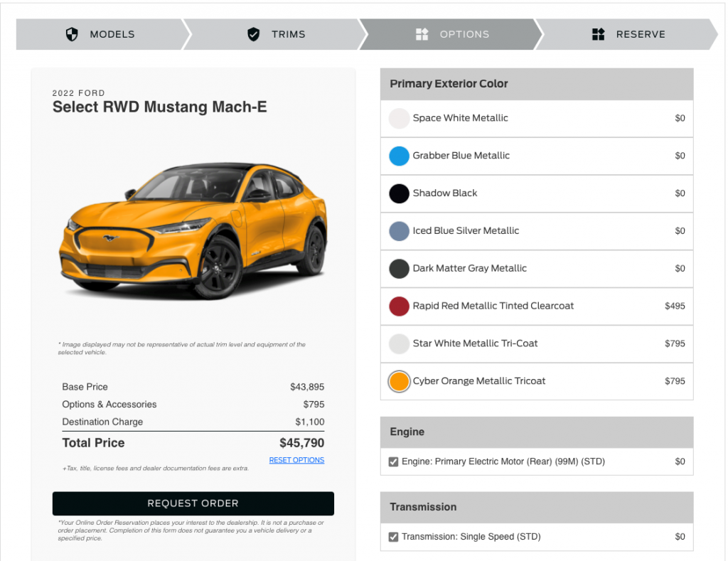Select Rapid Red Metallic Tinted Clearcoat swatch
This screenshot has height=561, width=728.
click(399, 306)
